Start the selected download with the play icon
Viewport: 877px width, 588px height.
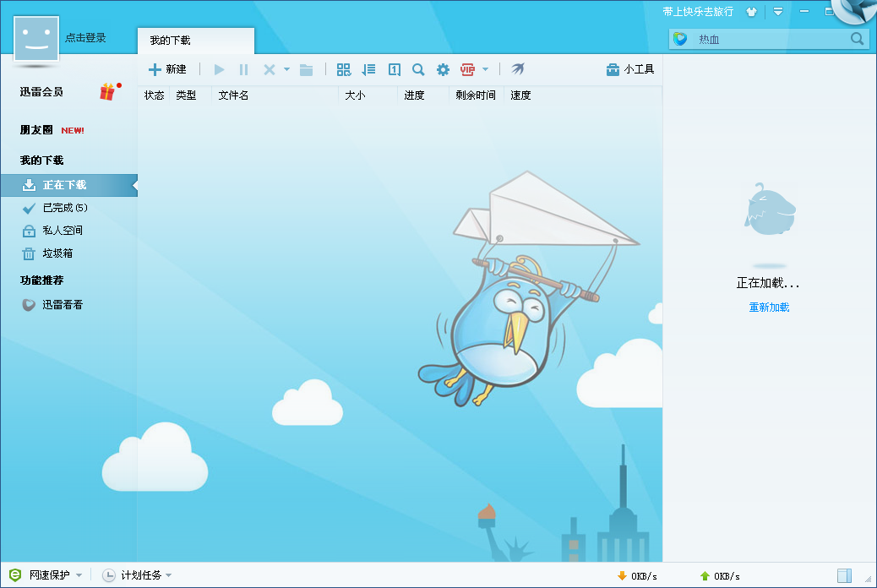pyautogui.click(x=220, y=69)
